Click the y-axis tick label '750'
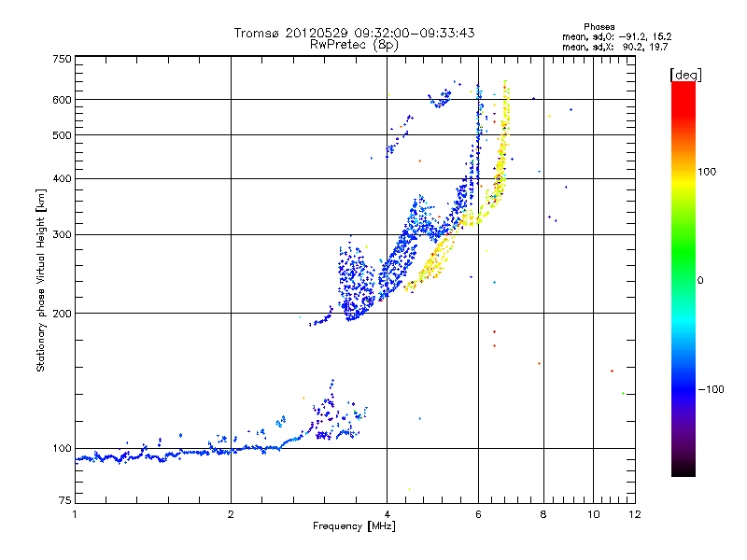The image size is (747, 560). [x=62, y=59]
